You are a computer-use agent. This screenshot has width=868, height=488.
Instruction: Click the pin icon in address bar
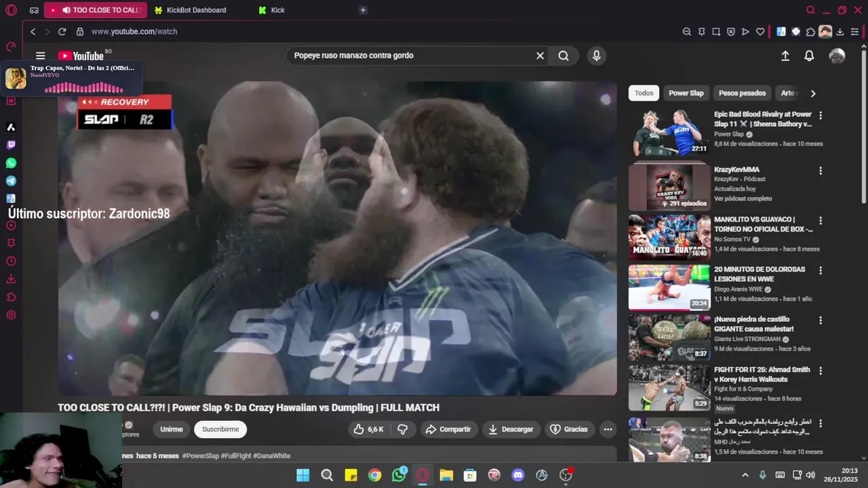pos(701,32)
